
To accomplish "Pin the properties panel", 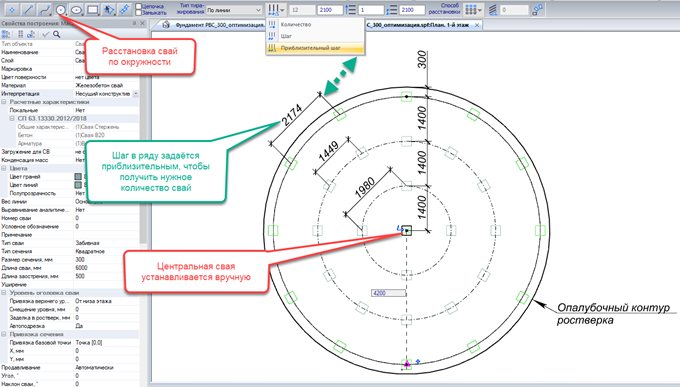I will 134,23.
